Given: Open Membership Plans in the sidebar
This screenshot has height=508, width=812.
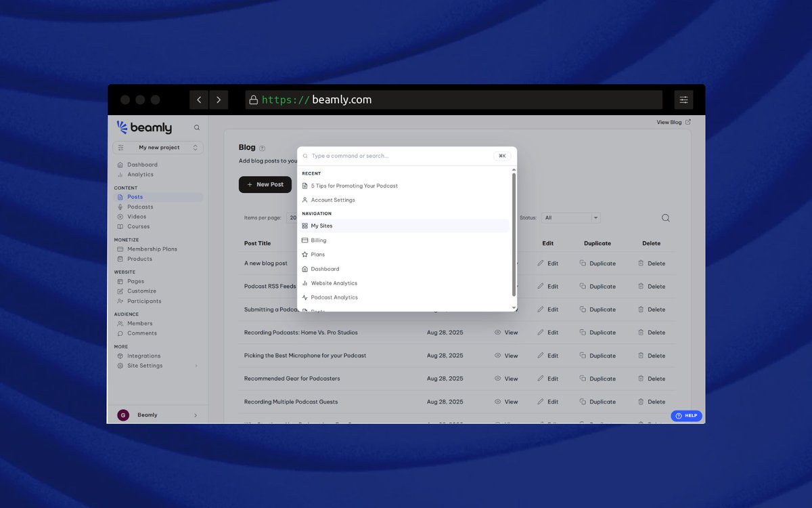Looking at the screenshot, I should coord(152,249).
